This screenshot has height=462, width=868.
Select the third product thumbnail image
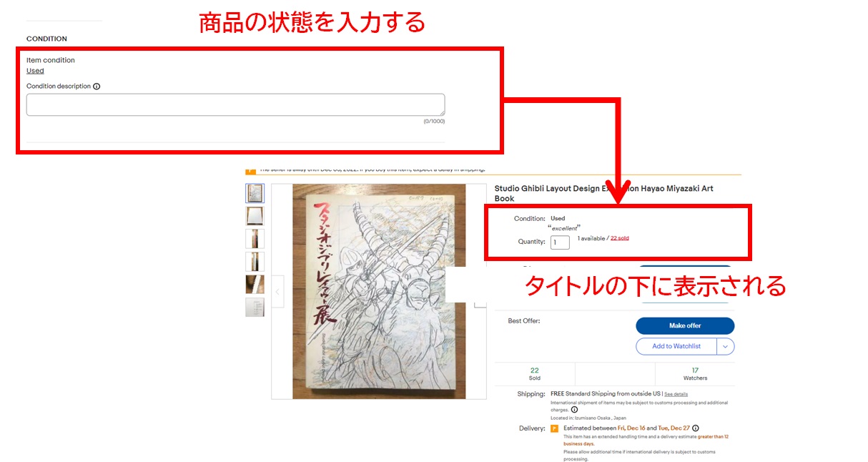tap(255, 239)
